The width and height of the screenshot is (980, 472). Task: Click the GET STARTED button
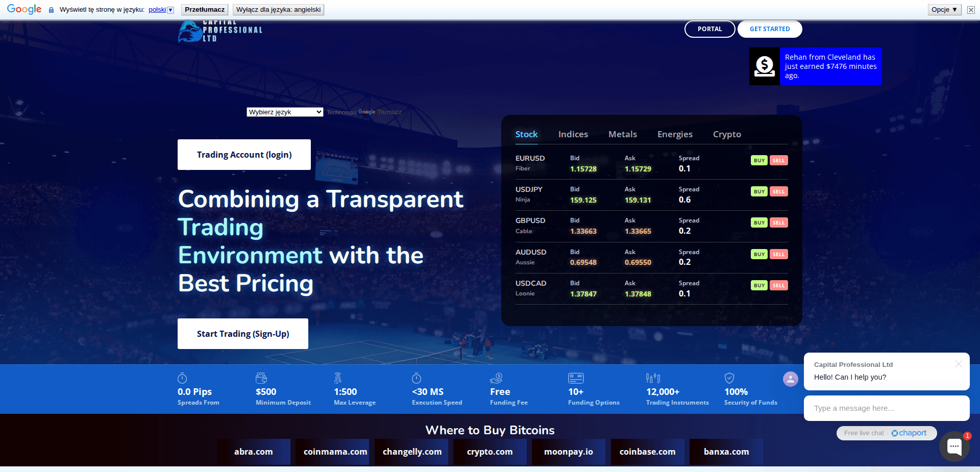point(769,29)
